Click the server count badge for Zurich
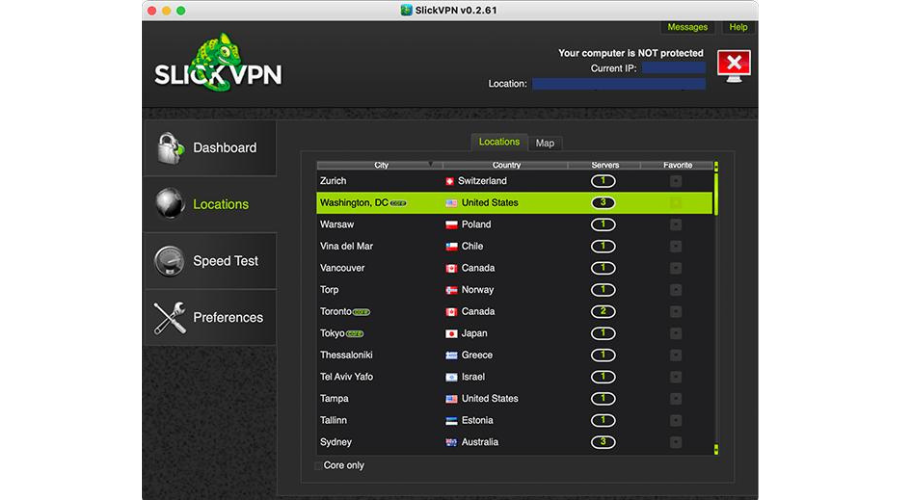Screen dimensions: 900x500 pos(603,181)
